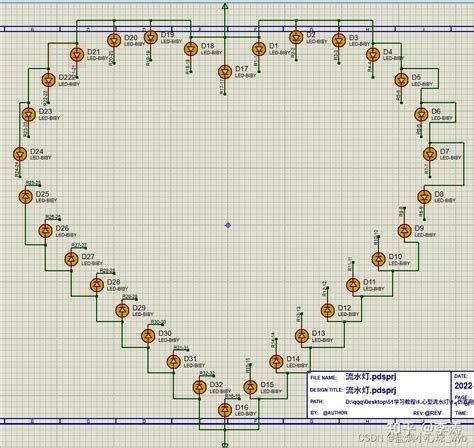Click the D14 LED component
The width and height of the screenshot is (474, 448).
[276, 361]
